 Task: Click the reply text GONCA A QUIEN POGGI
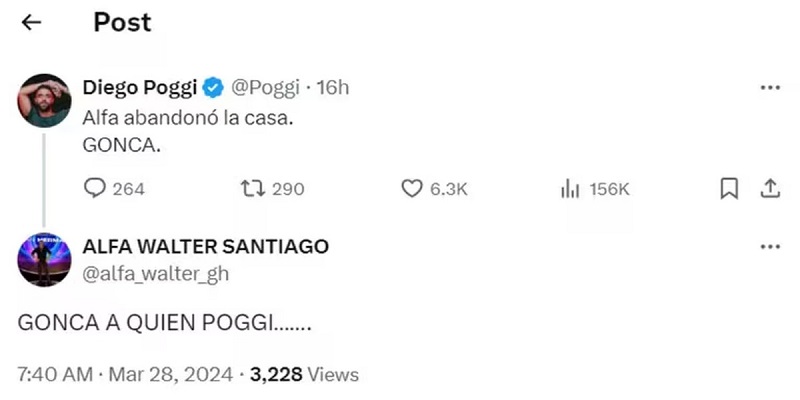[164, 325]
